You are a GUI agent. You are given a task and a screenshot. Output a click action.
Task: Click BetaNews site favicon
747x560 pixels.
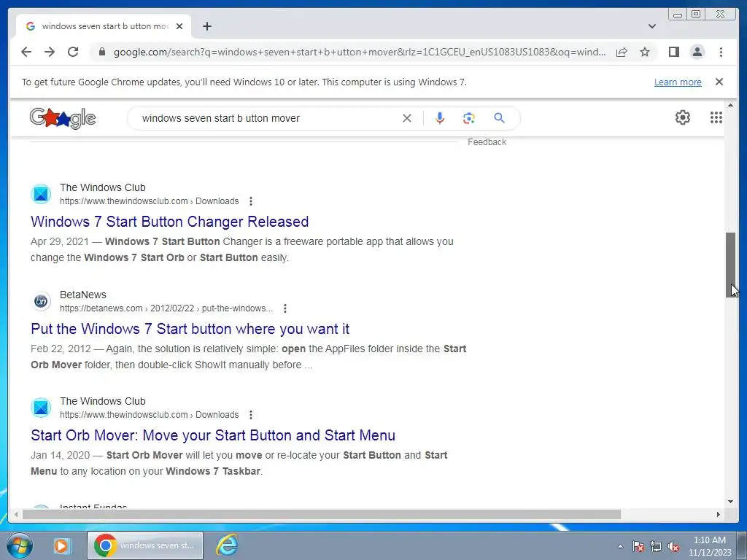tap(41, 301)
